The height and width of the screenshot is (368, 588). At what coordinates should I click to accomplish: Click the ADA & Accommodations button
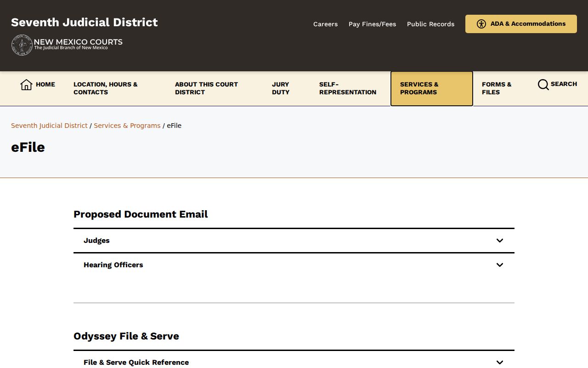point(521,24)
